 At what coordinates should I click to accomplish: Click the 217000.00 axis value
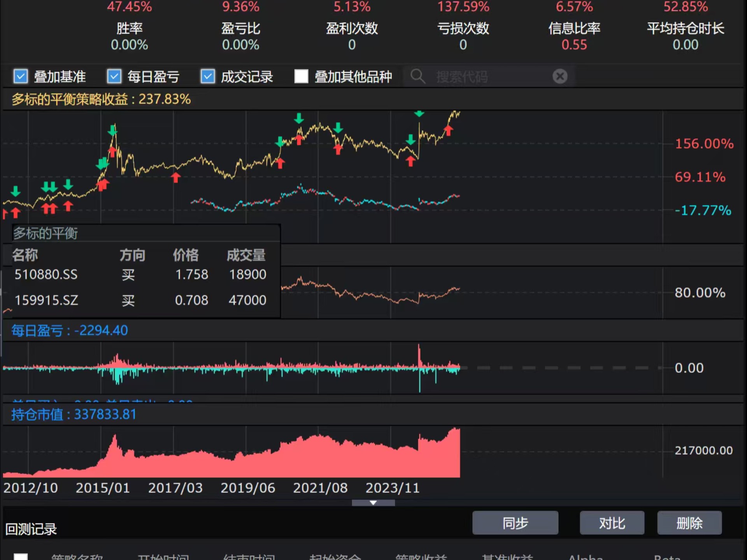[x=703, y=450]
